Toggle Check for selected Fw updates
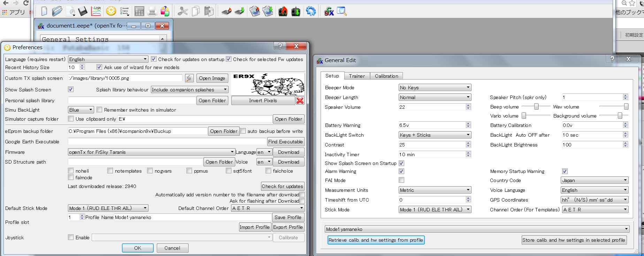644x256 pixels. (229, 59)
